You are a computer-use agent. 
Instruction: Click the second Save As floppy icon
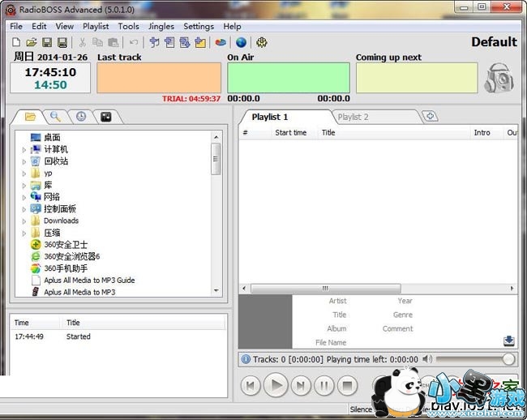pyautogui.click(x=62, y=42)
